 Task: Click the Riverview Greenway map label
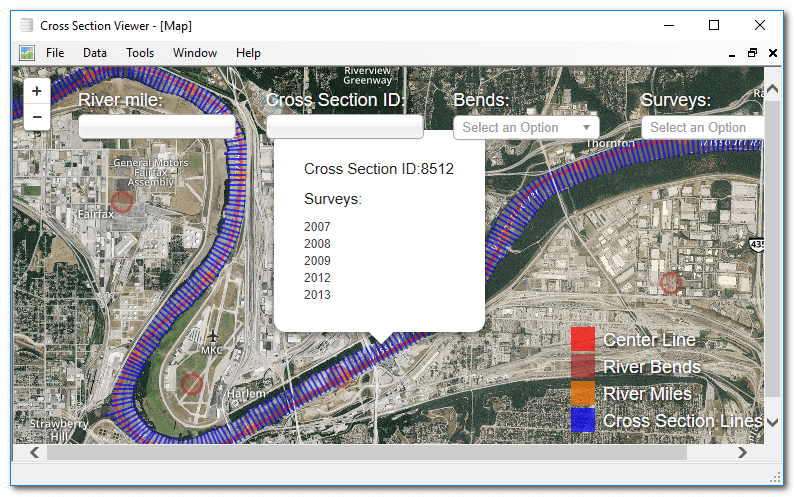pyautogui.click(x=368, y=76)
